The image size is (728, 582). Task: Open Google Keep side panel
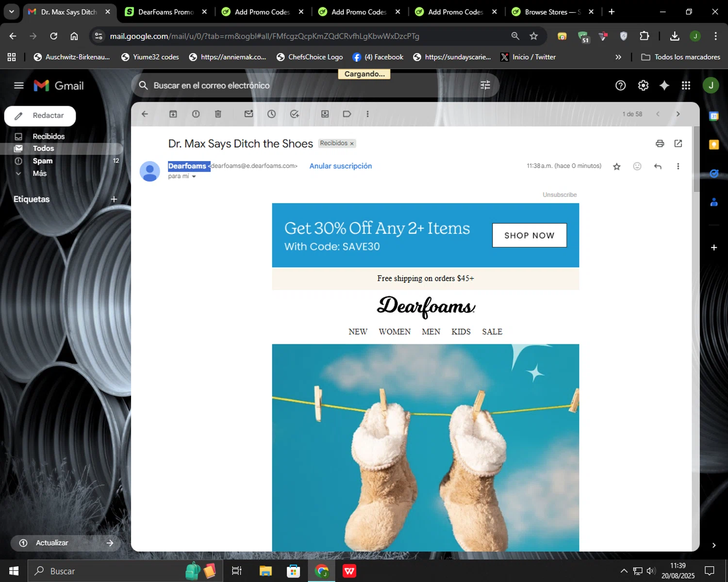(714, 145)
